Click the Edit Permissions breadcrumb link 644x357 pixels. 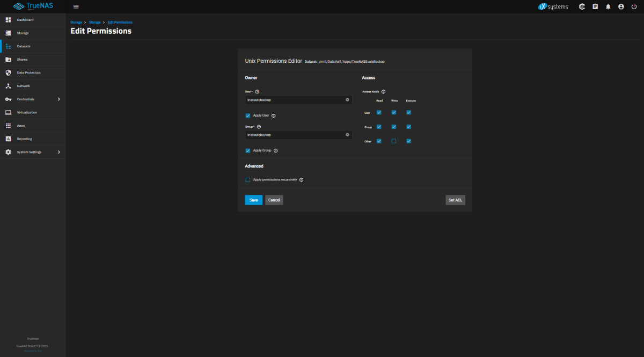tap(120, 23)
